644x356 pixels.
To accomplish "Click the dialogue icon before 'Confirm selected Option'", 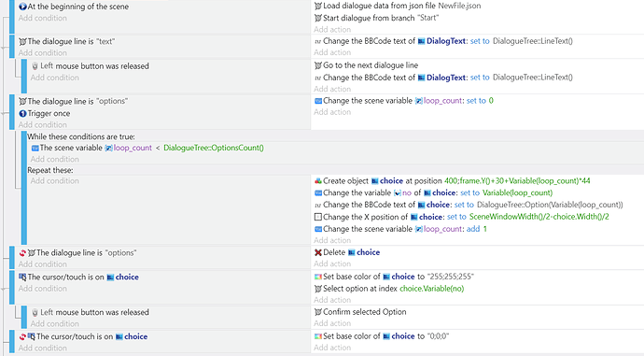I will pyautogui.click(x=318, y=312).
